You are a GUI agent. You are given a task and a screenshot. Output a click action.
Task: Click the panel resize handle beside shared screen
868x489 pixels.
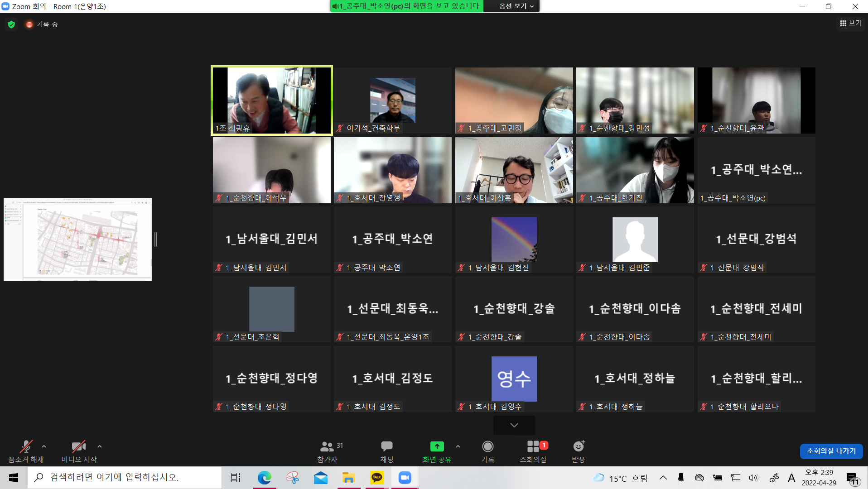point(156,240)
